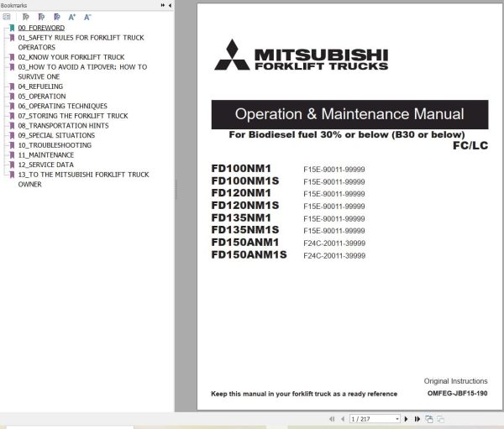This screenshot has width=504, height=429.
Task: Jump to the 04_REFUELING bookmark
Action: click(x=40, y=86)
